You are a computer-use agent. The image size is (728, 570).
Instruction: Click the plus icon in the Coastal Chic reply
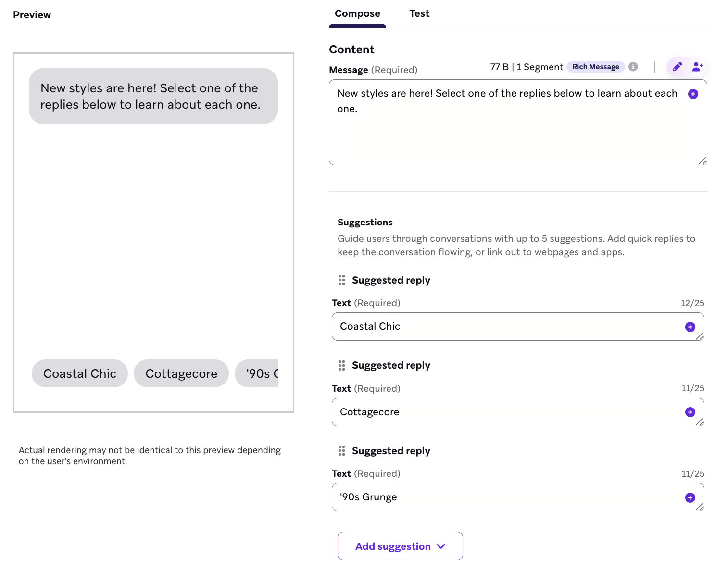point(690,327)
